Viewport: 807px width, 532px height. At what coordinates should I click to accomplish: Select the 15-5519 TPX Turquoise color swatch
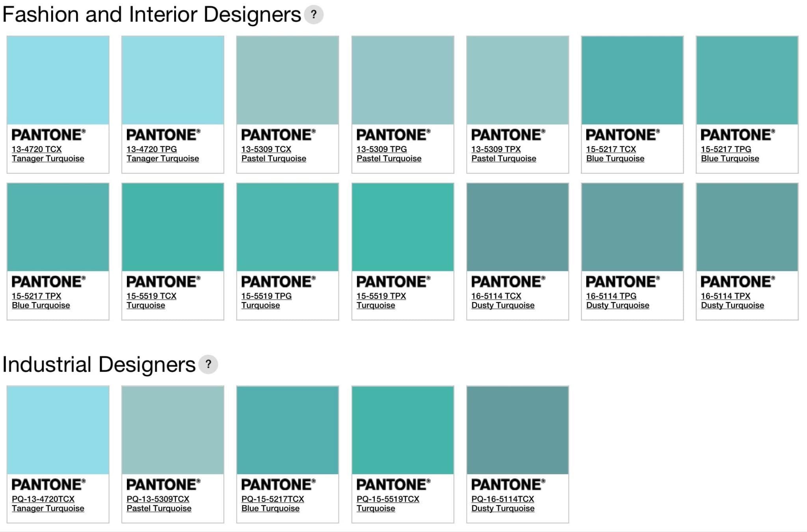[402, 227]
